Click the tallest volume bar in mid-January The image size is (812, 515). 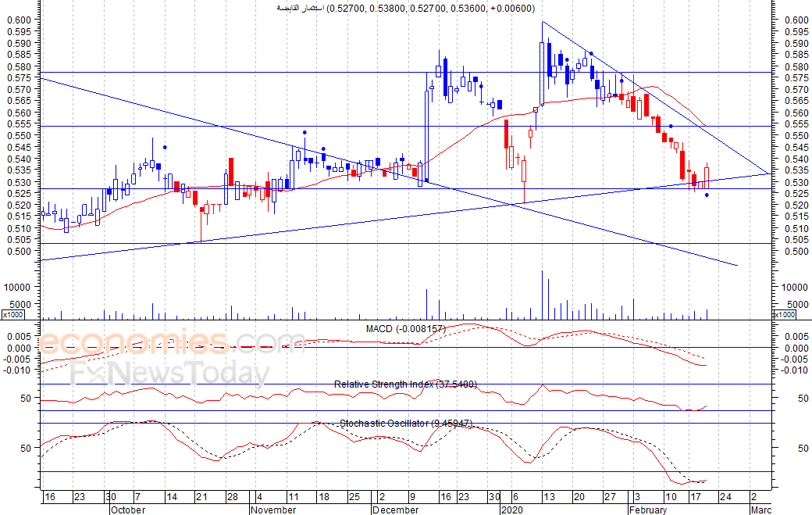(x=541, y=295)
